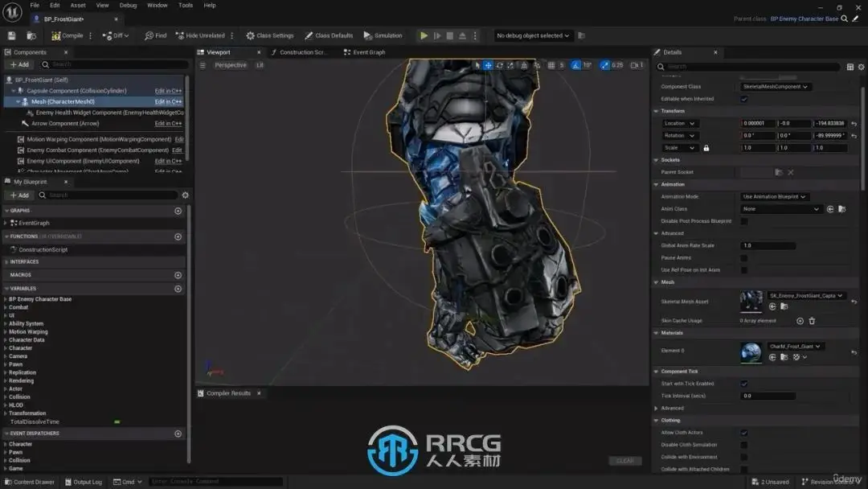
Task: Choose the Select mode cursor icon in viewport
Action: [477, 65]
